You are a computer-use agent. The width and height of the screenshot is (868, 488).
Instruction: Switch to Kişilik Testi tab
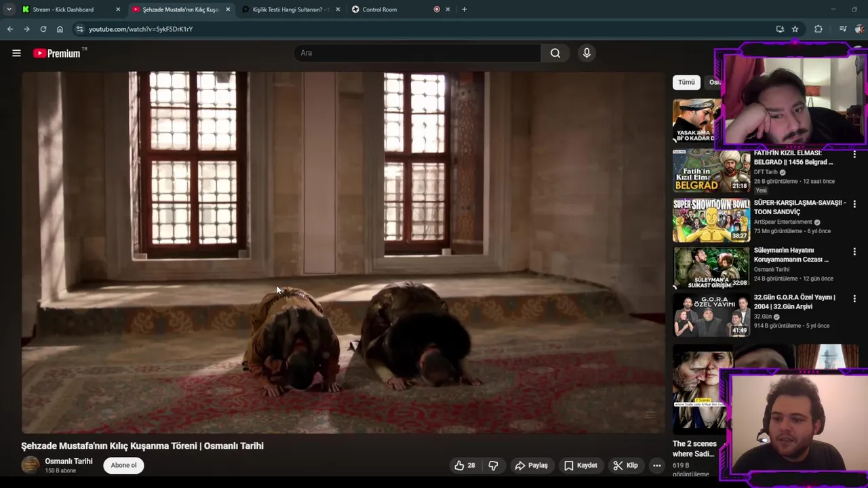pyautogui.click(x=291, y=9)
